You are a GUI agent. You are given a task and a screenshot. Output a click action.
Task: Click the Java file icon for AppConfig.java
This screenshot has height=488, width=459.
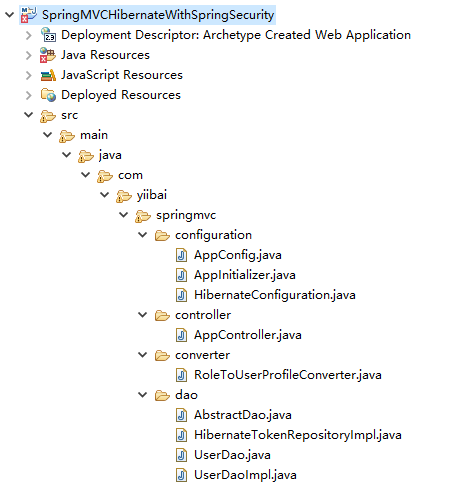(x=181, y=255)
